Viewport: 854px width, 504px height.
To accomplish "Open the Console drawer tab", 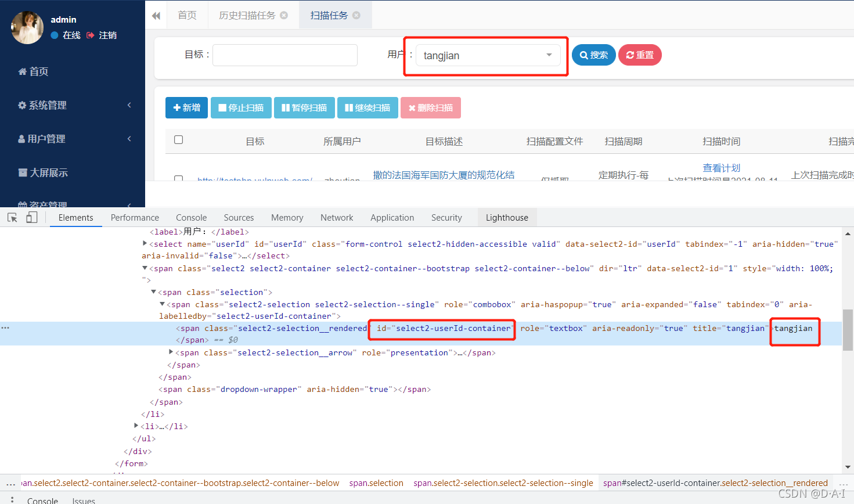I will coord(42,500).
